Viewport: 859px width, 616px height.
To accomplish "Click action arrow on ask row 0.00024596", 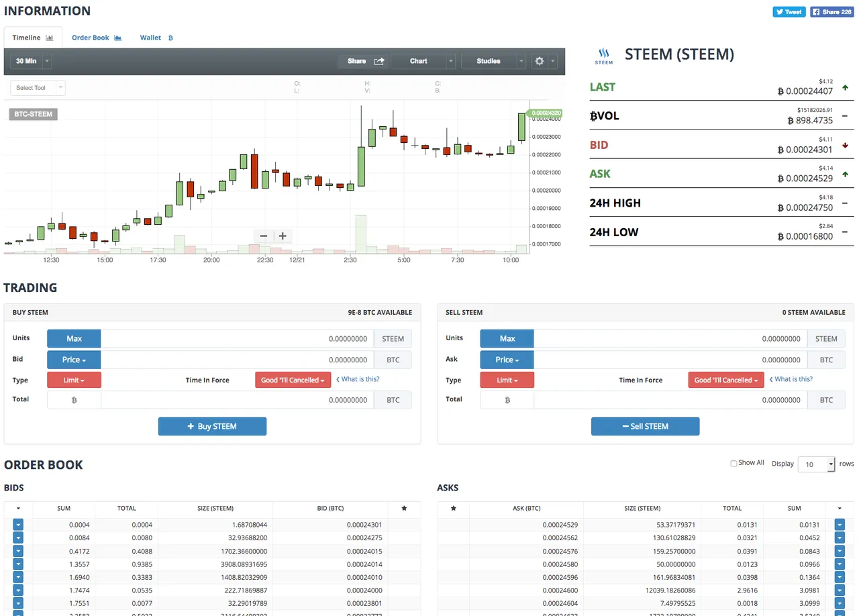I will click(840, 577).
